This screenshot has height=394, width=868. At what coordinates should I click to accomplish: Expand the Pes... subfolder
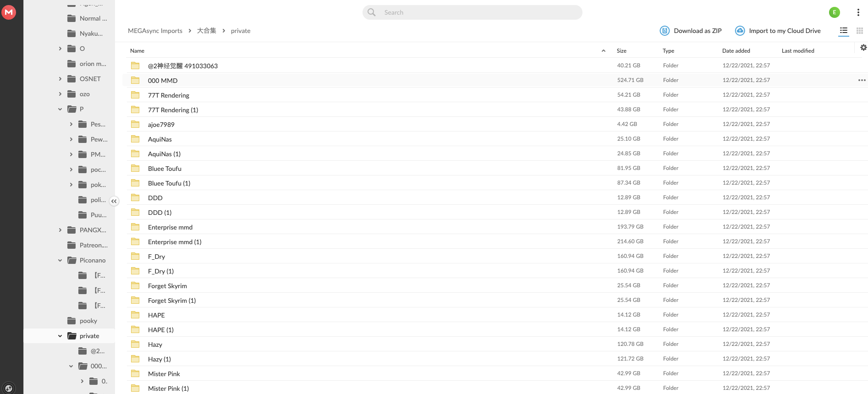pyautogui.click(x=71, y=124)
